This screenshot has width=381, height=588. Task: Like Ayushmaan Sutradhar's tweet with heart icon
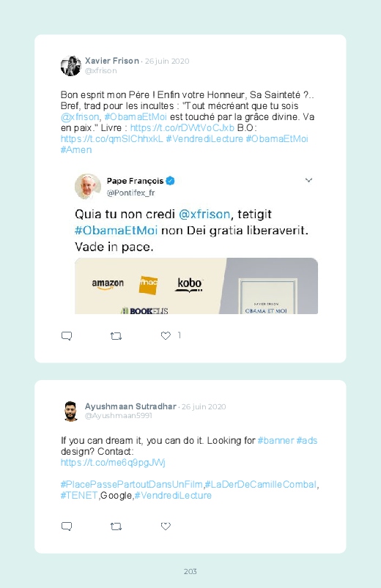point(166,526)
